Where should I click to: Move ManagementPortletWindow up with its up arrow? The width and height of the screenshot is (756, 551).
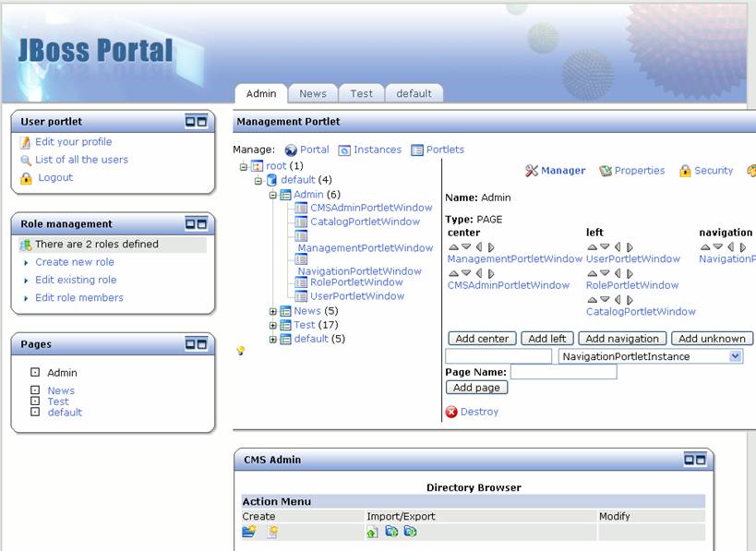pos(454,246)
